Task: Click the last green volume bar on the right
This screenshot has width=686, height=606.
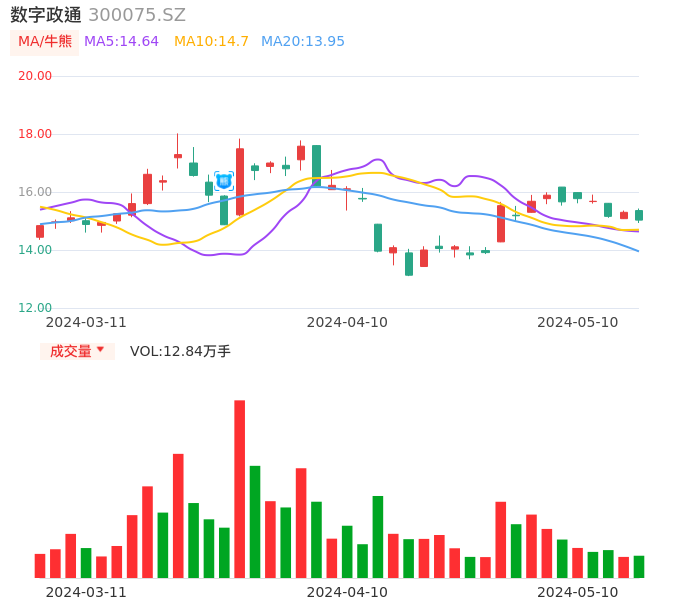Action: pos(639,567)
